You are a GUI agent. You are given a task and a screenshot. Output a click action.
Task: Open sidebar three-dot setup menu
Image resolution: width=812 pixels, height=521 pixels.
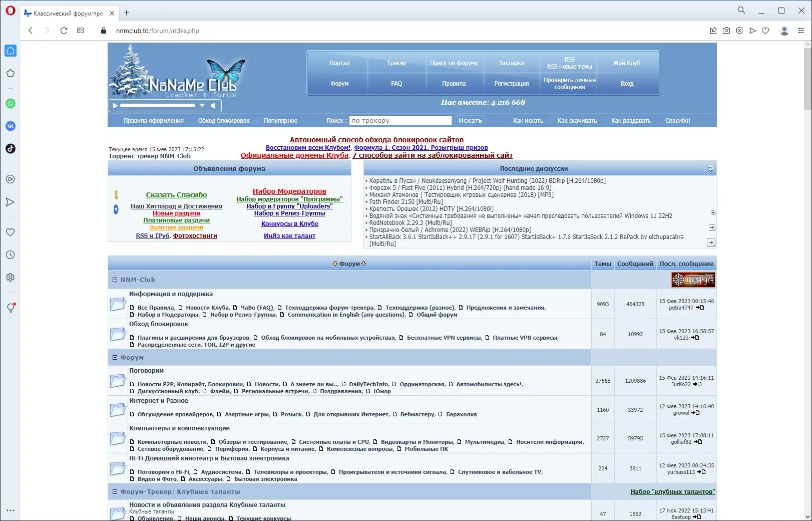point(10,510)
